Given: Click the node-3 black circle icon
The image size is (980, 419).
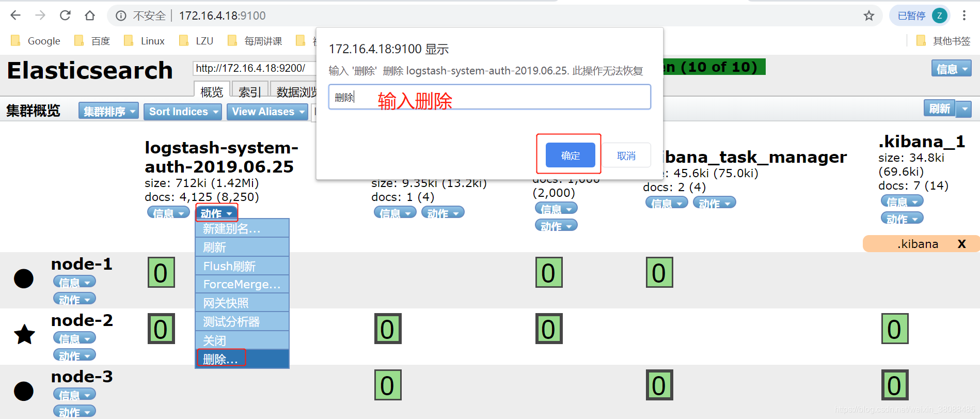Looking at the screenshot, I should [24, 391].
